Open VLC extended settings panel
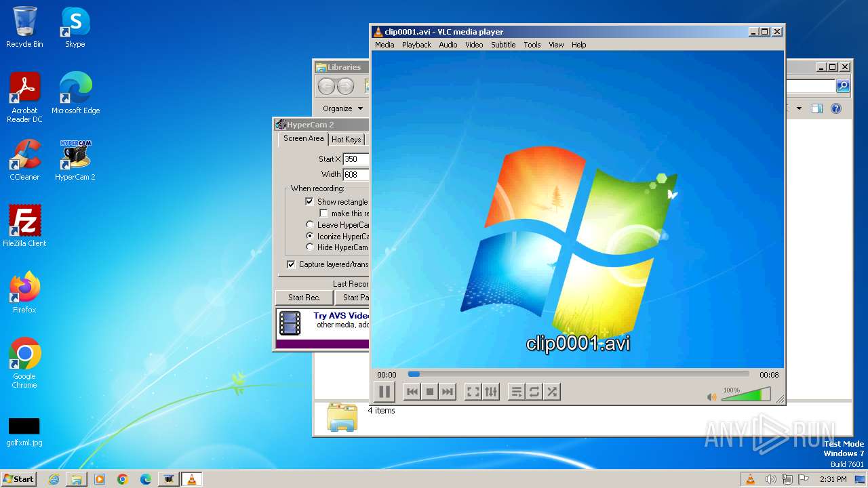This screenshot has width=868, height=488. point(491,392)
